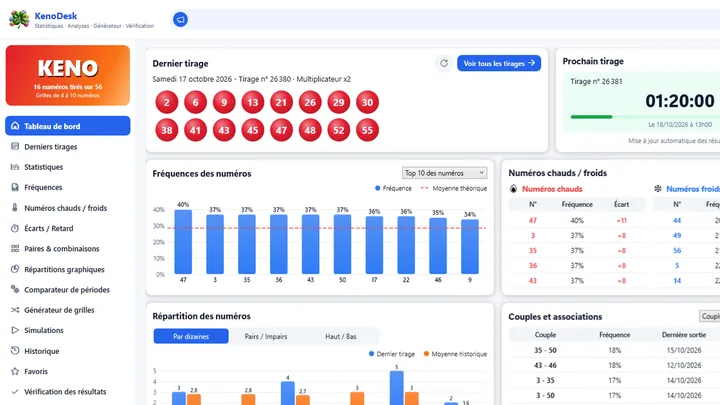
Task: Toggle the Dernier tirage legend item
Action: 392,354
